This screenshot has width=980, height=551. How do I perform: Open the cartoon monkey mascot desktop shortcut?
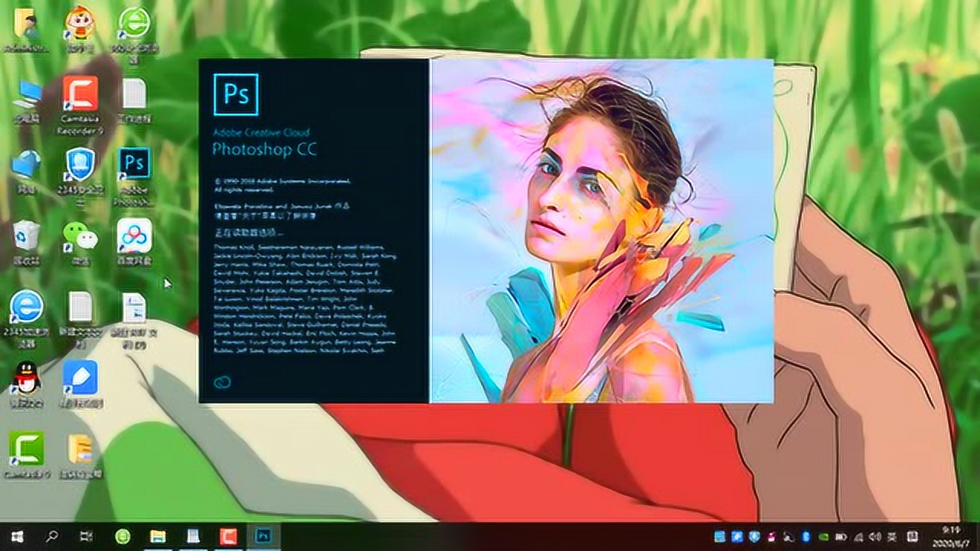[80, 29]
